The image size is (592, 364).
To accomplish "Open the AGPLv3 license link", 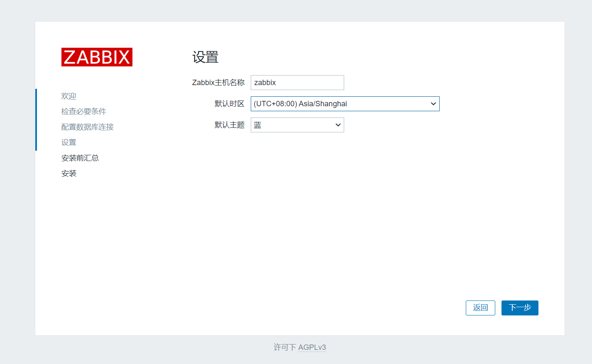I will pyautogui.click(x=312, y=347).
